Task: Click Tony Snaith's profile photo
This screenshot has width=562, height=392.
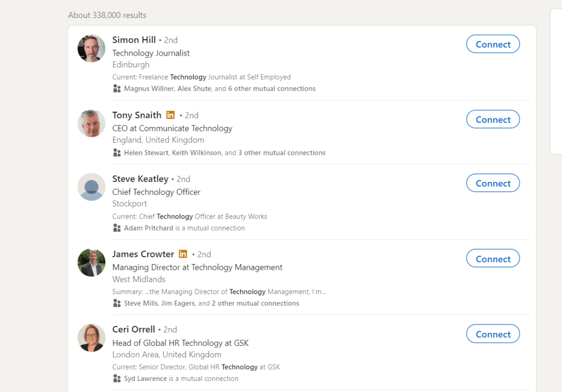Action: (91, 123)
